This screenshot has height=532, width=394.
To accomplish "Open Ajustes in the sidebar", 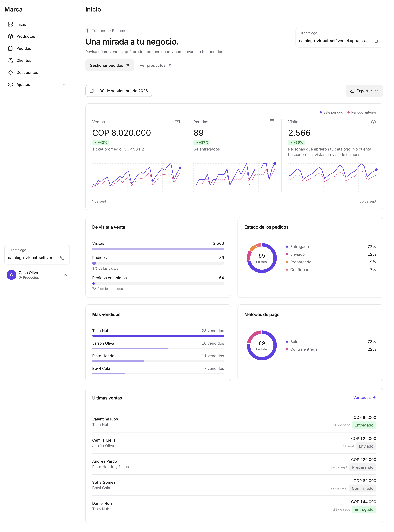I will (37, 85).
